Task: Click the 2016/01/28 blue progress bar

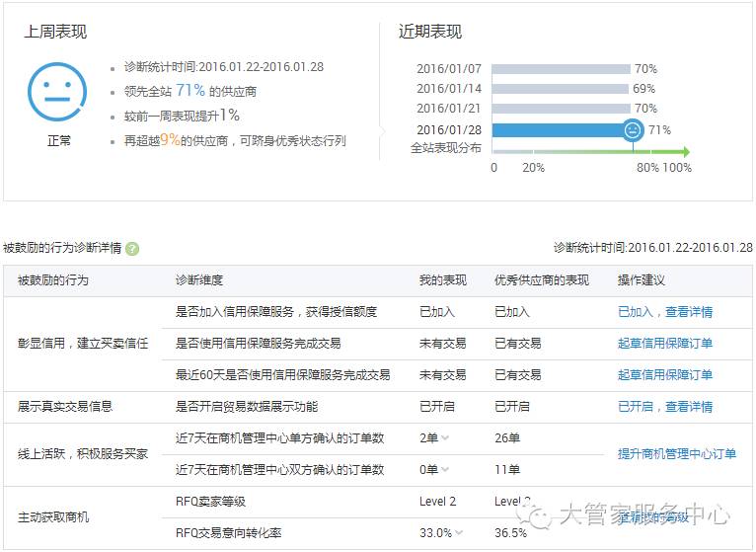Action: coord(558,129)
